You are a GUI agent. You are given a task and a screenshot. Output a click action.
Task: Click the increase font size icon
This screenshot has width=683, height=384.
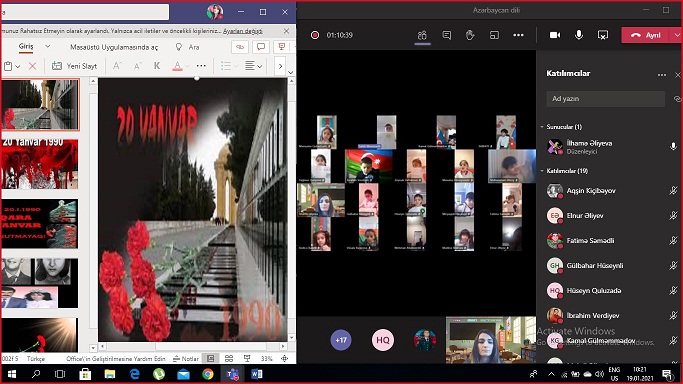(x=116, y=66)
